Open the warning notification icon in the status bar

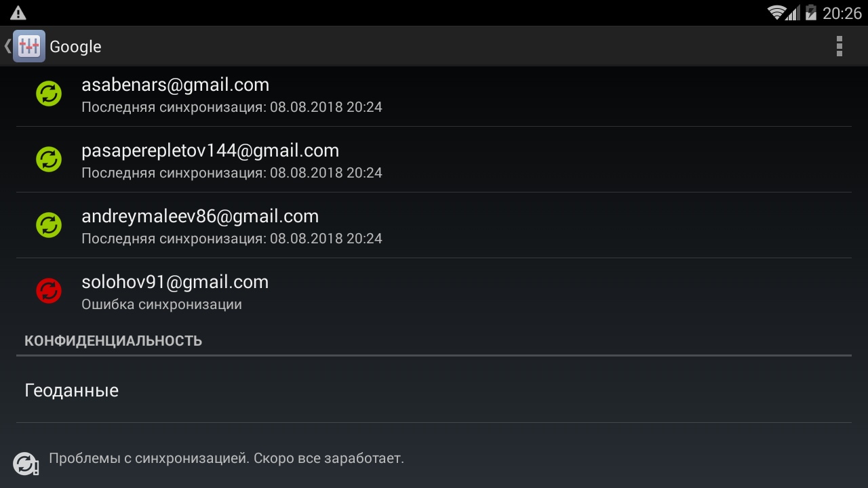click(18, 13)
